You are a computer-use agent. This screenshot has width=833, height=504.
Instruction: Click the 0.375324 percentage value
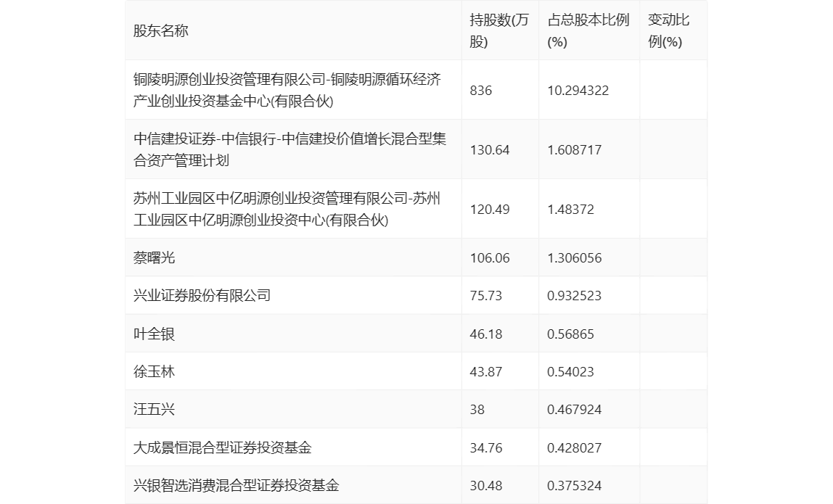(574, 485)
